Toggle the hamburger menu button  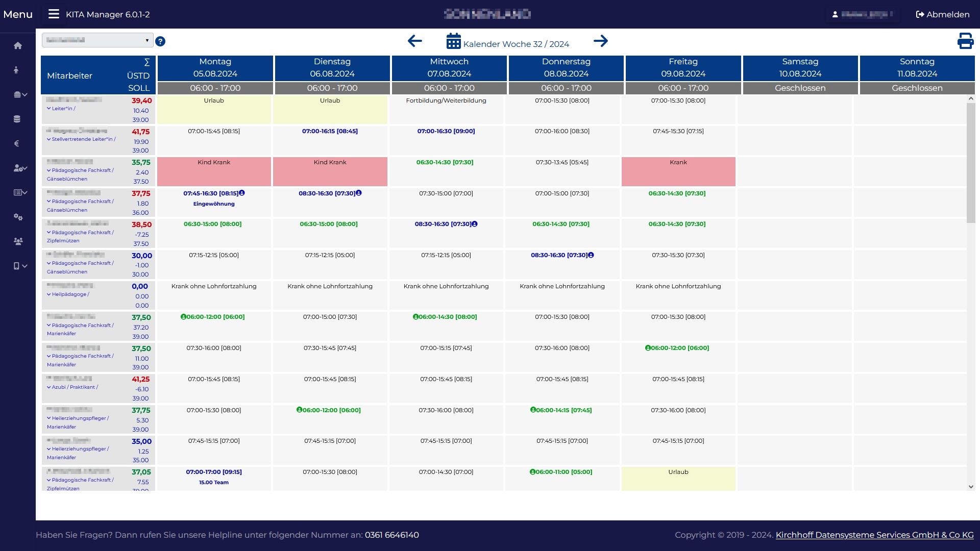tap(54, 14)
